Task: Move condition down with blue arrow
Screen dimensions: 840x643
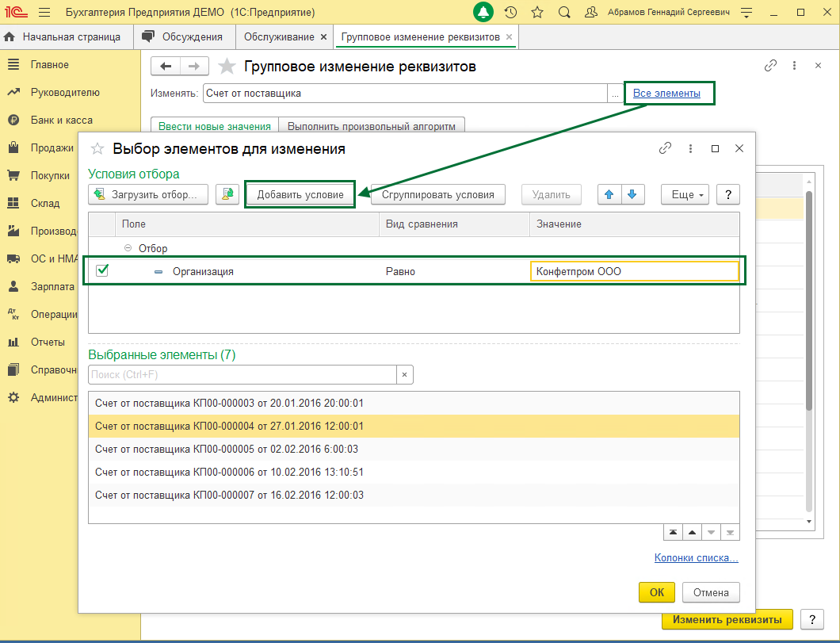Action: click(632, 194)
